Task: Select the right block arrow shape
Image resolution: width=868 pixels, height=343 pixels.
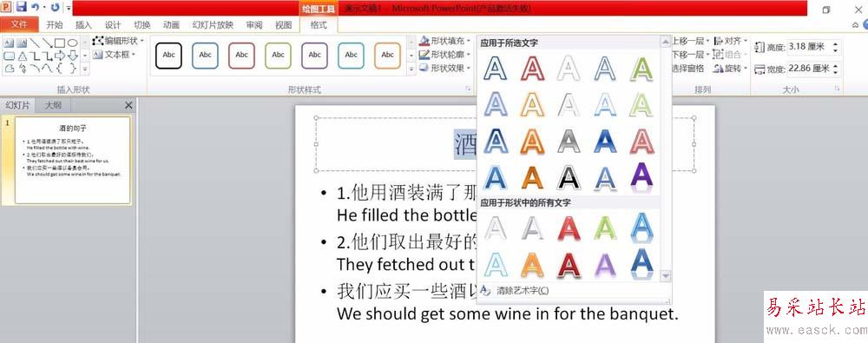Action: pos(60,56)
